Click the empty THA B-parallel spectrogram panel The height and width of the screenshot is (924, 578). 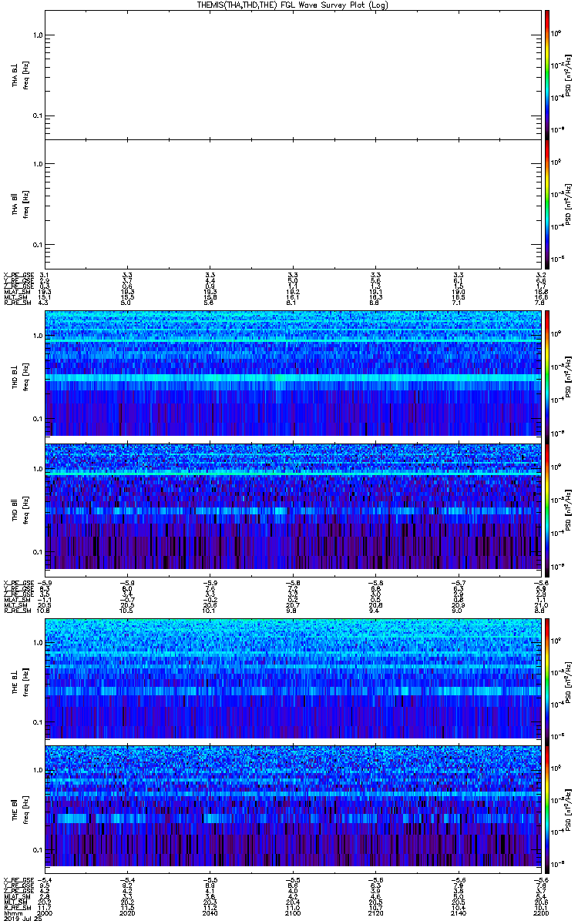[x=292, y=203]
